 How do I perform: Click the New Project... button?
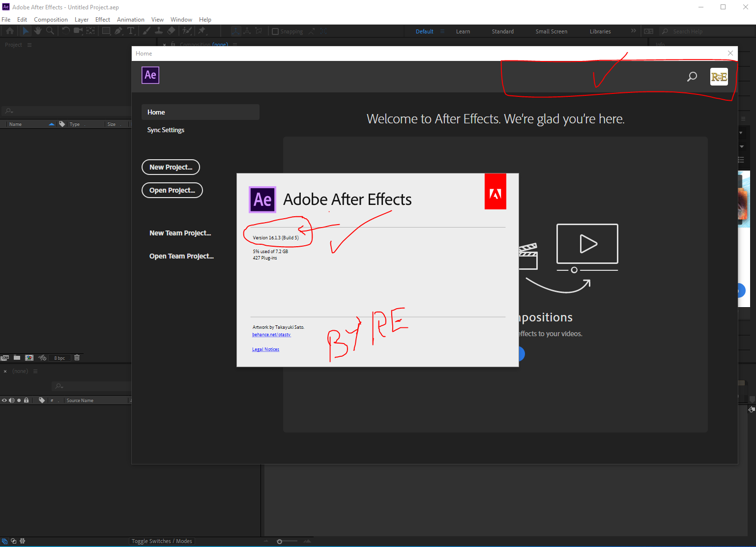coord(171,167)
